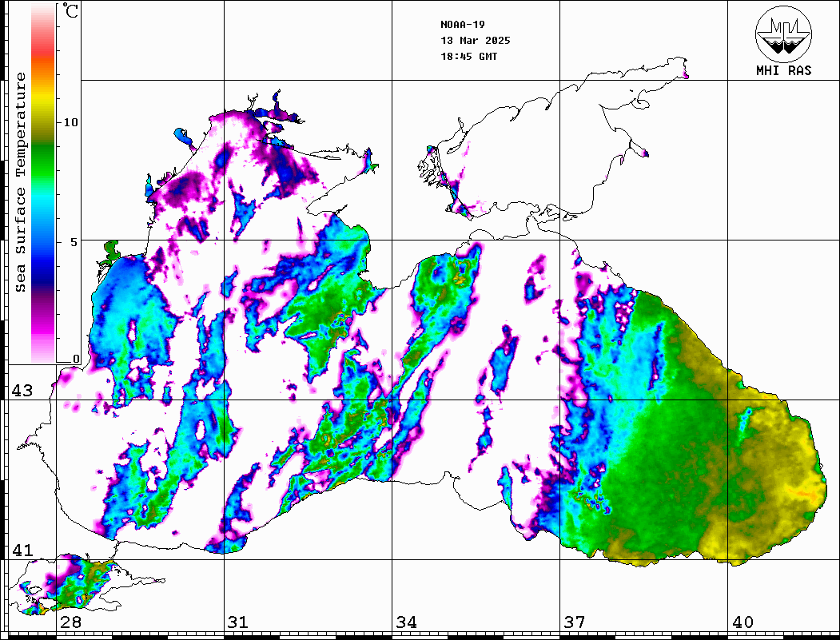Viewport: 840px width, 640px height.
Task: Click the MHI RAS logo emblem
Action: pos(783,34)
